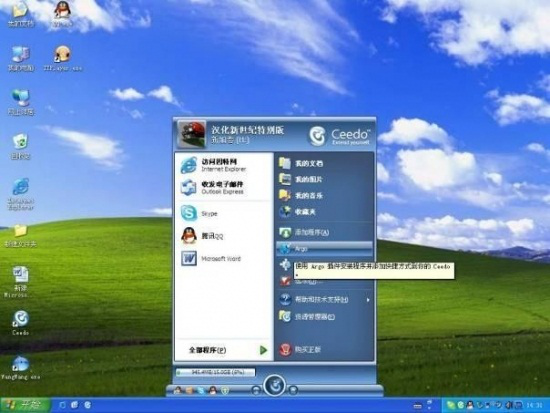Open Microsoft Word from the Ceedo menu
The image size is (550, 413).
coord(224,259)
